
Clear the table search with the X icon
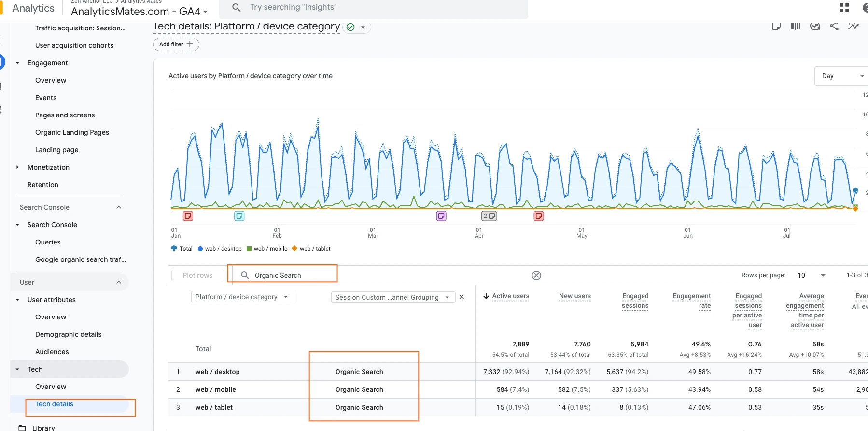tap(536, 275)
